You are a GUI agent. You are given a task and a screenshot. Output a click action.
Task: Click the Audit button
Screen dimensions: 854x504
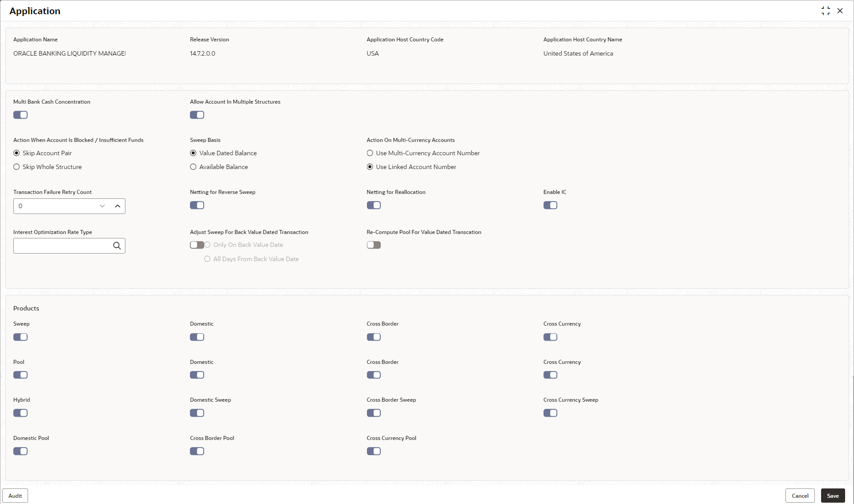point(15,496)
